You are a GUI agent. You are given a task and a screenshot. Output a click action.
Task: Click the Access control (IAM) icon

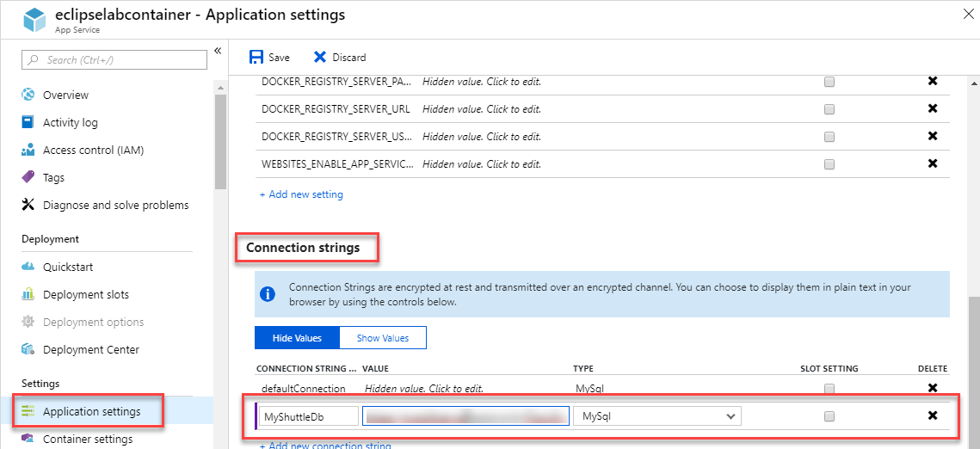pyautogui.click(x=28, y=150)
